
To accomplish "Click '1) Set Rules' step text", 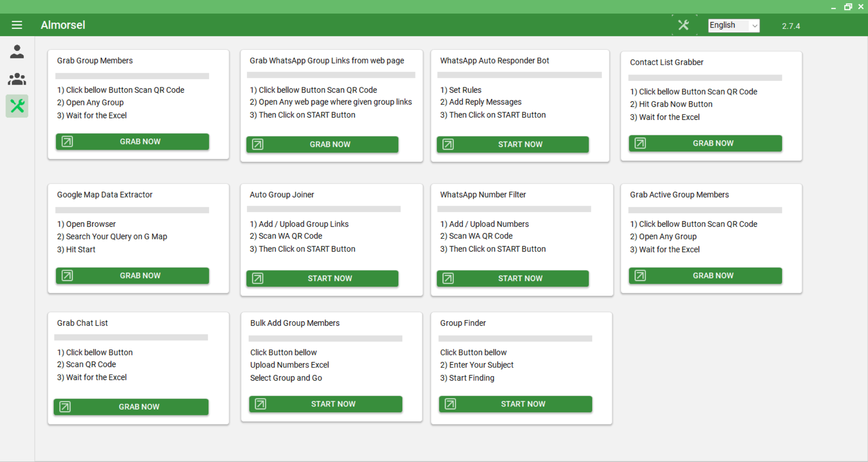I will coord(461,90).
